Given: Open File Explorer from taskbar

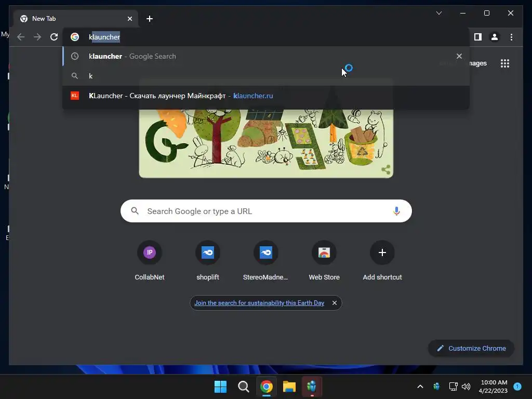Looking at the screenshot, I should point(289,387).
